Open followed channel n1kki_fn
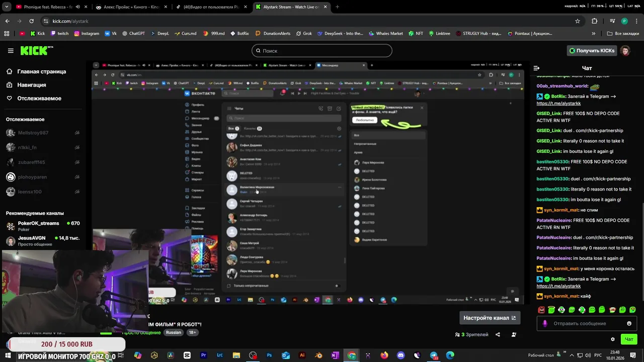Image resolution: width=644 pixels, height=362 pixels. click(43, 147)
